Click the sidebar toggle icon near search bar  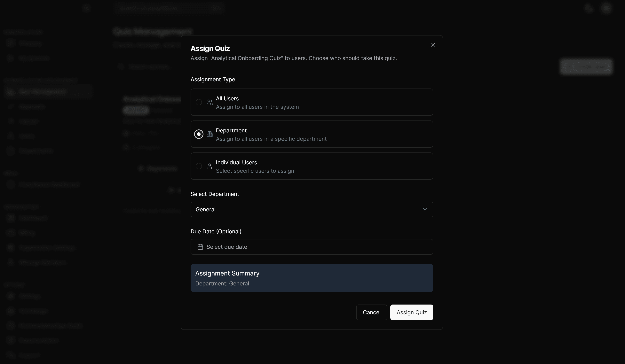86,8
